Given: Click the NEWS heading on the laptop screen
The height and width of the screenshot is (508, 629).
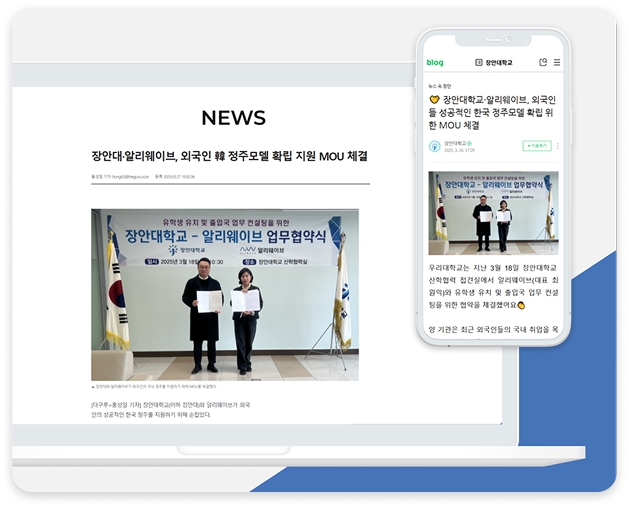Looking at the screenshot, I should point(233,118).
